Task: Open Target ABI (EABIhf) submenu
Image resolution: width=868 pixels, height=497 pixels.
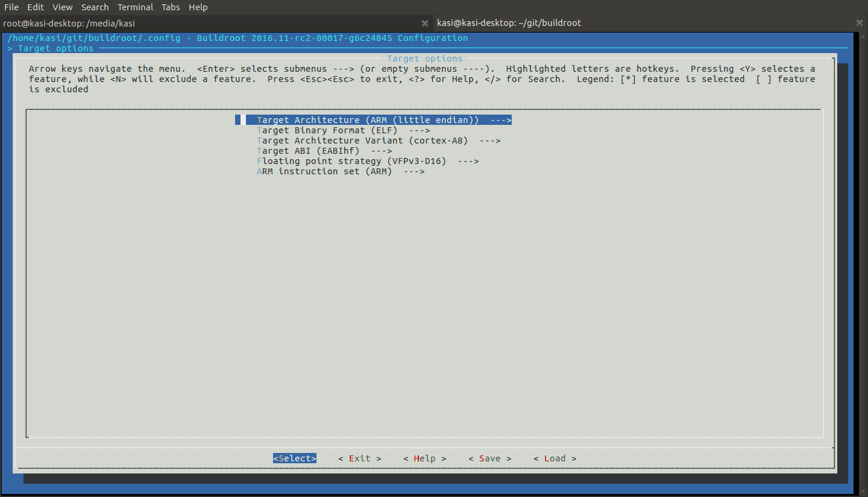Action: tap(324, 151)
